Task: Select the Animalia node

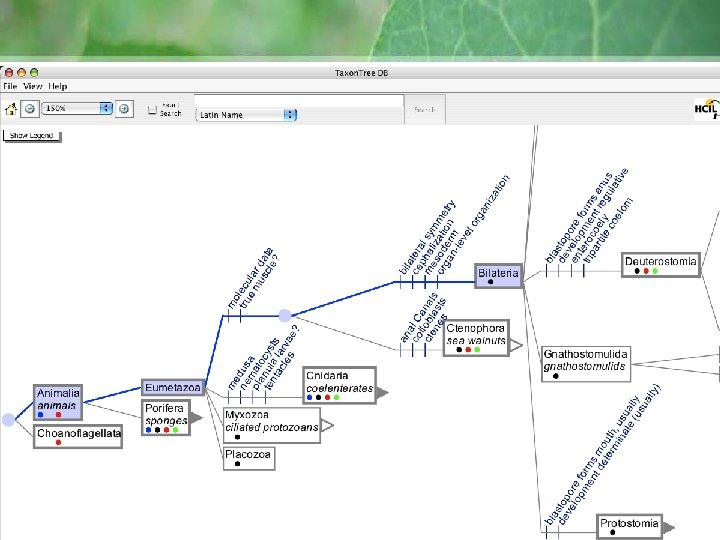Action: [x=58, y=402]
